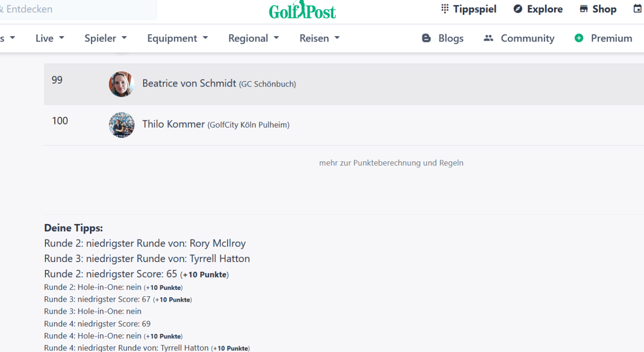The height and width of the screenshot is (352, 644).
Task: Click the Blogs icon
Action: coord(427,38)
